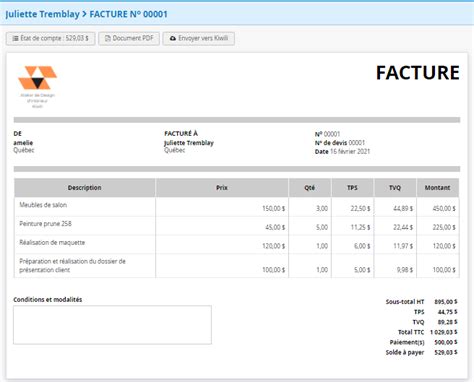Click the 5,00 quantity cell
The width and height of the screenshot is (474, 382).
(322, 227)
